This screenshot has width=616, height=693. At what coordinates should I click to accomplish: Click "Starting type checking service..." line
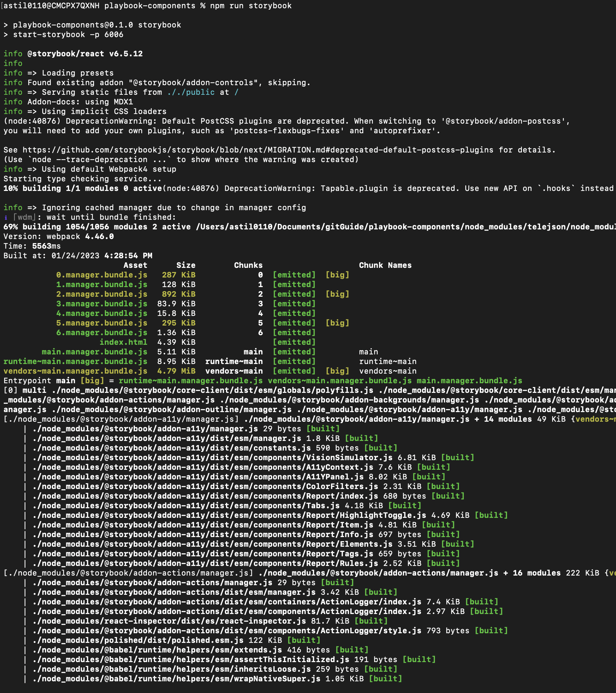click(x=82, y=179)
